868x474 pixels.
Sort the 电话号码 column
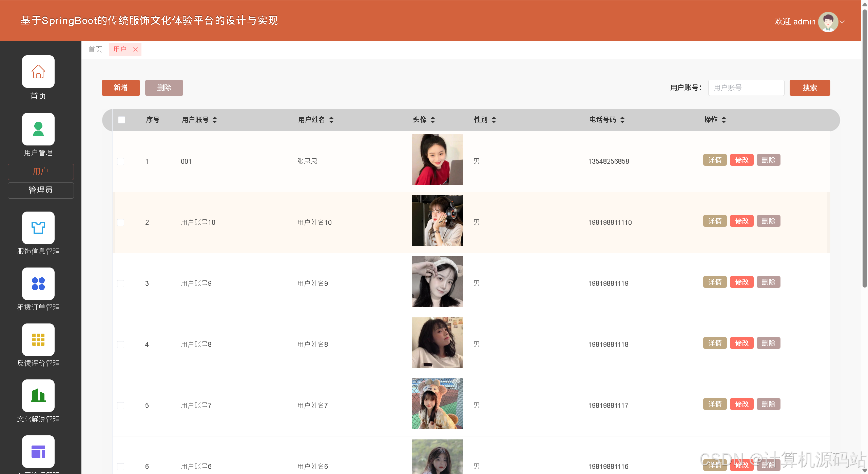tap(622, 120)
